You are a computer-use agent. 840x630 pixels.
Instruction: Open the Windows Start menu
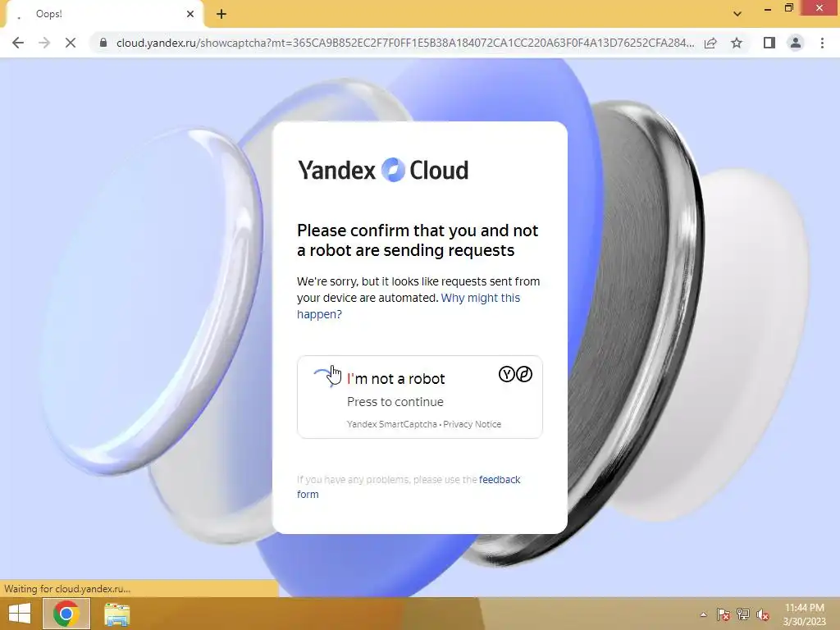20,614
